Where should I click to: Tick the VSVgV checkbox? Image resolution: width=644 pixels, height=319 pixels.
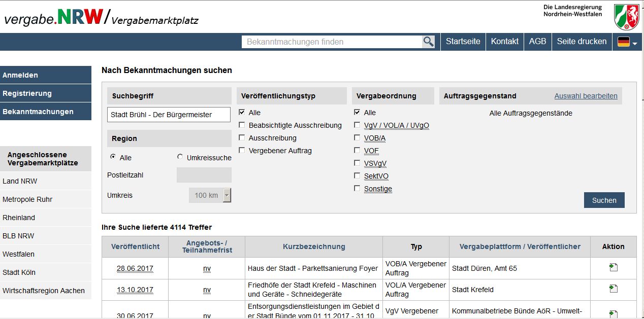(x=358, y=163)
